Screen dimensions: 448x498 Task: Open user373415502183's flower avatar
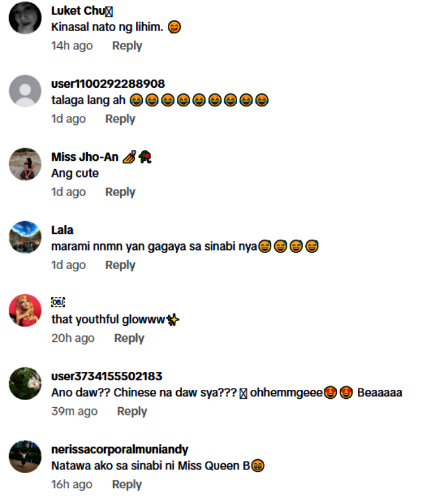click(25, 383)
